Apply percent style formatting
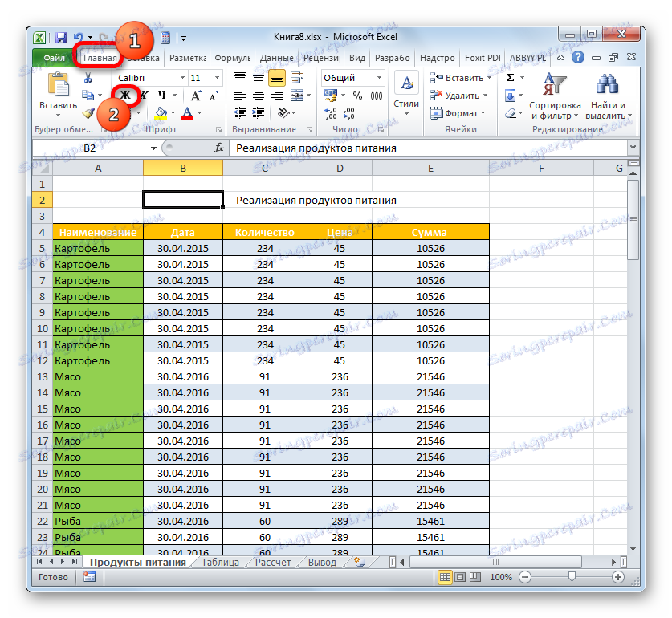 [357, 96]
